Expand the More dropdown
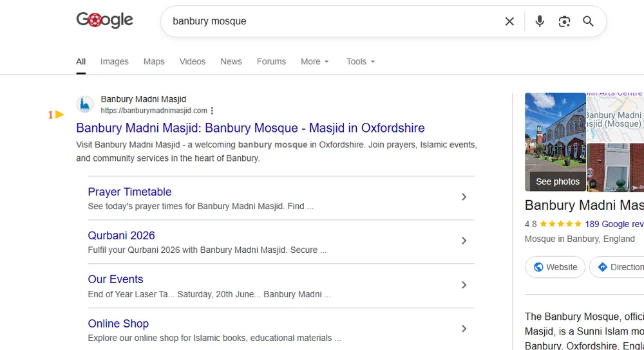The image size is (644, 350). click(x=315, y=62)
